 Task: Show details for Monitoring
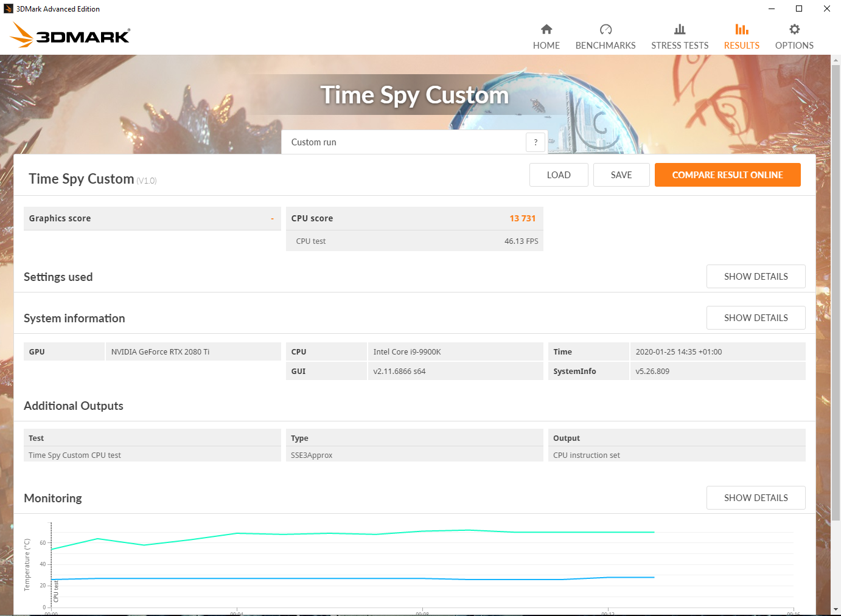(756, 497)
